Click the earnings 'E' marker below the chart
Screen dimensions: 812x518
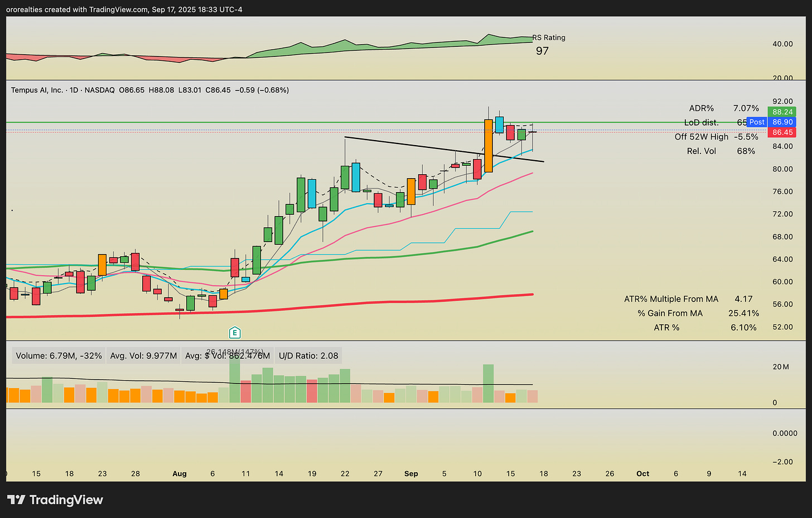point(235,333)
